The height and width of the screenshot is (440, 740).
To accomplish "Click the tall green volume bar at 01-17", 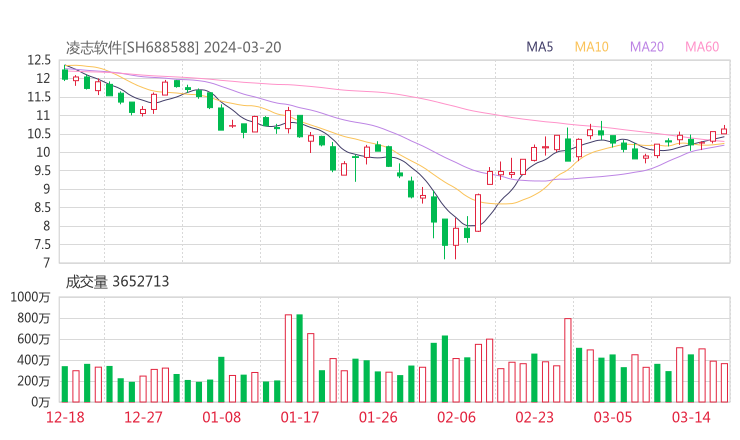I will pos(299,358).
